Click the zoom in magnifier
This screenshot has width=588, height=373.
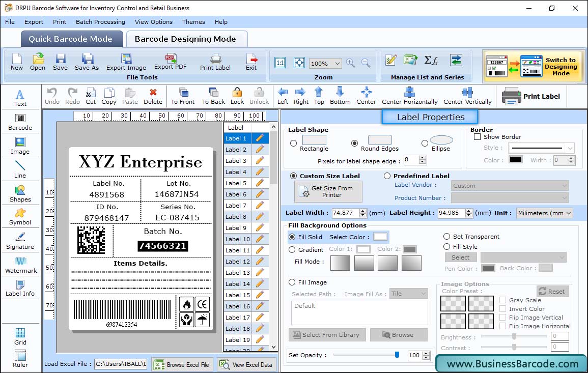pyautogui.click(x=351, y=63)
